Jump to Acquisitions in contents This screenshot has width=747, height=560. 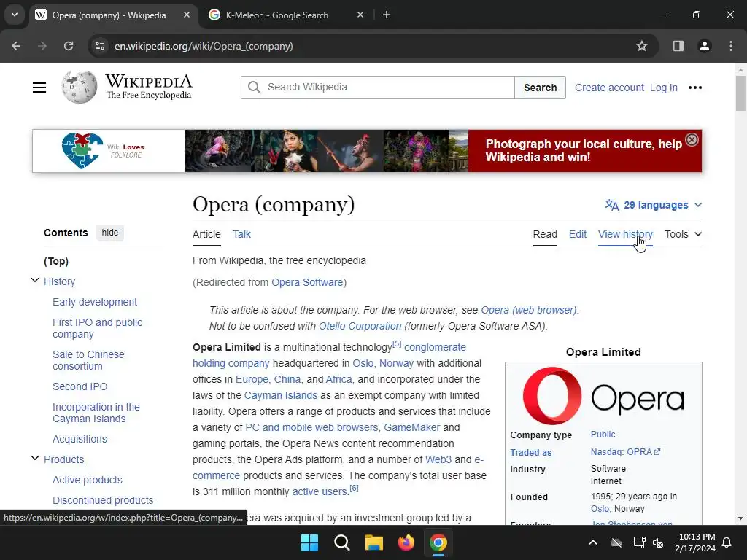click(x=80, y=439)
